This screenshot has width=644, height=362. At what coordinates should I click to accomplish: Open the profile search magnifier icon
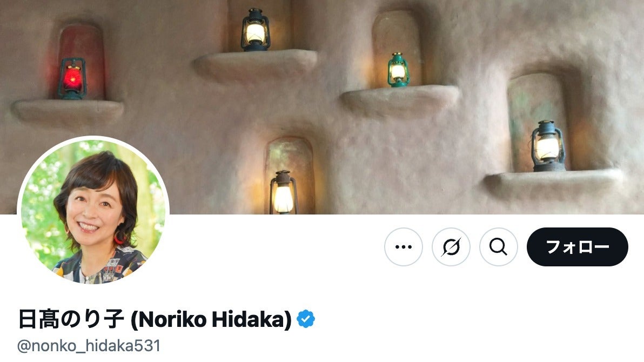point(499,247)
